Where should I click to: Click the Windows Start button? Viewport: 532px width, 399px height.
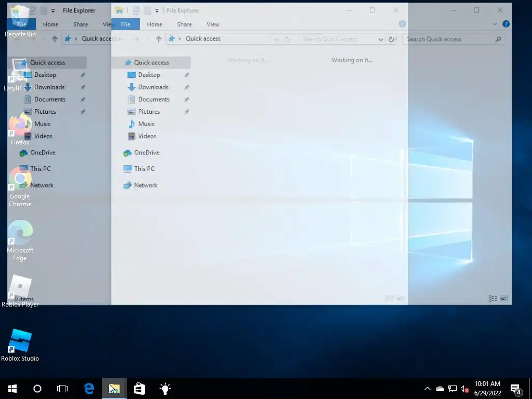(x=12, y=389)
